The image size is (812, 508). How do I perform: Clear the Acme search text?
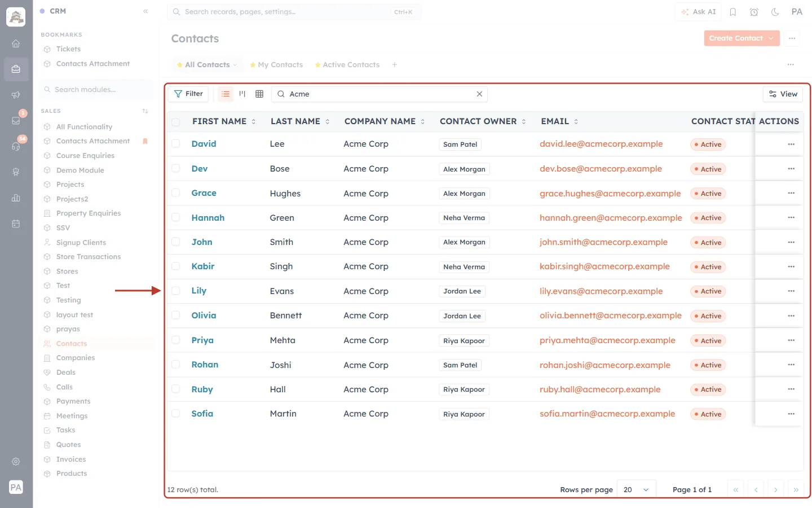[x=479, y=94]
